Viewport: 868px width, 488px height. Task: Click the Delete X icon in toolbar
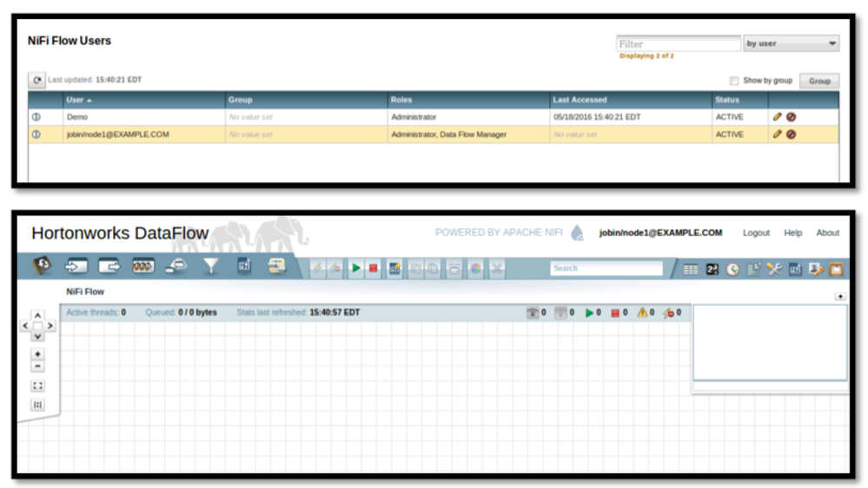coord(497,268)
